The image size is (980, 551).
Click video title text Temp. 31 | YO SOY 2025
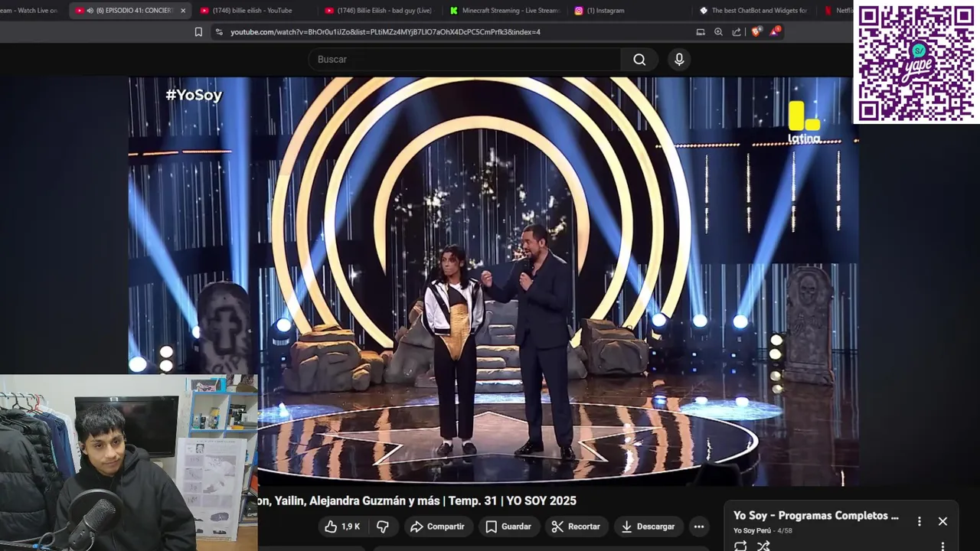[512, 500]
